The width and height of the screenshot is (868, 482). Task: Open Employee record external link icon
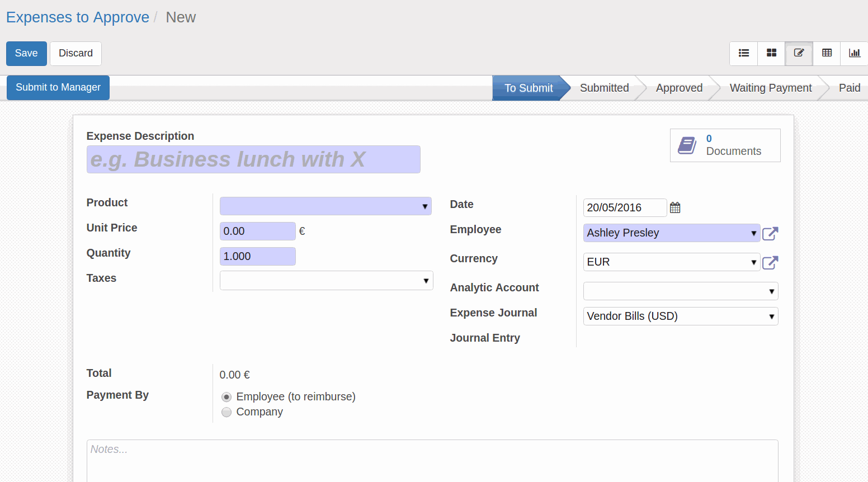coord(770,233)
